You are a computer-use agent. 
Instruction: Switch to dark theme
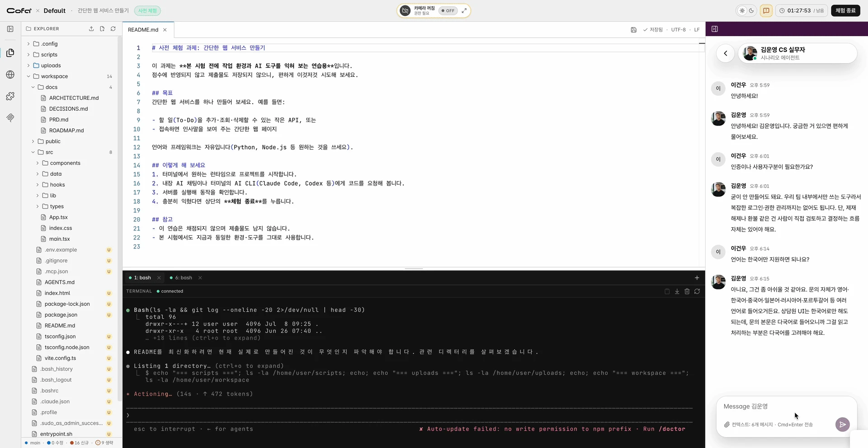(751, 11)
